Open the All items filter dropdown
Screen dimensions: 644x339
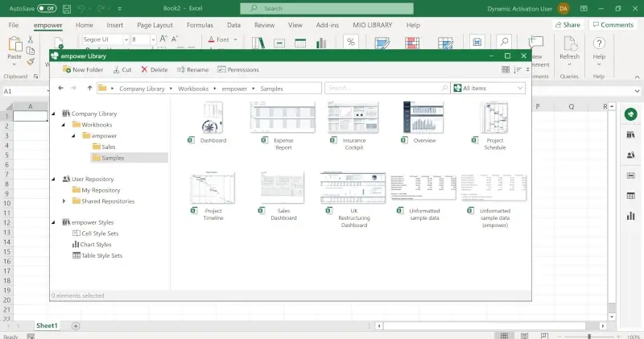(488, 87)
